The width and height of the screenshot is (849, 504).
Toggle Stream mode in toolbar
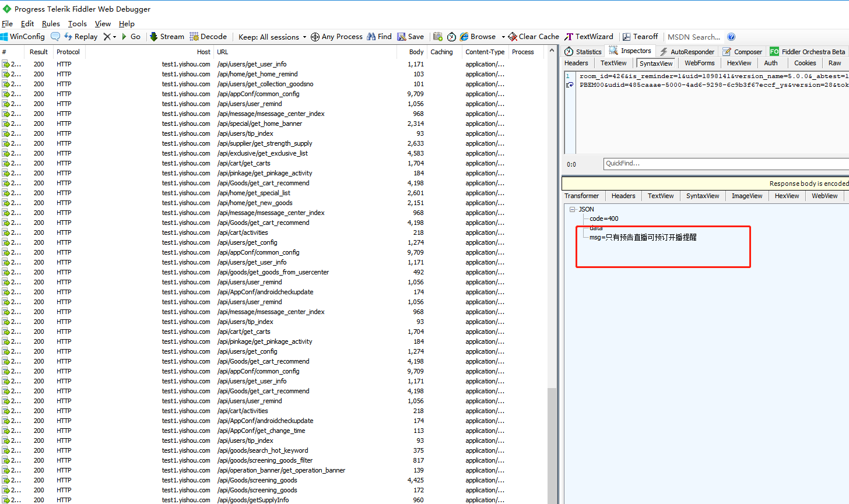pyautogui.click(x=167, y=37)
